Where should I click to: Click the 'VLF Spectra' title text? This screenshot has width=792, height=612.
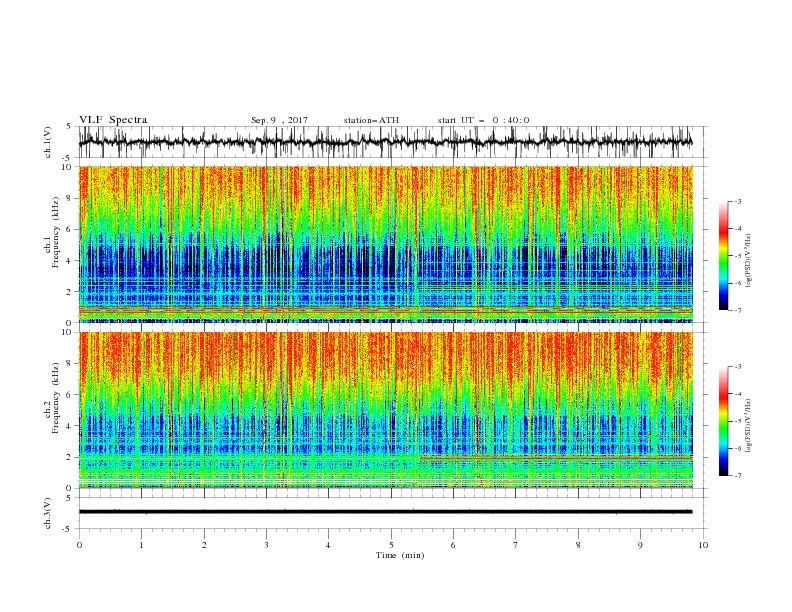pos(113,120)
